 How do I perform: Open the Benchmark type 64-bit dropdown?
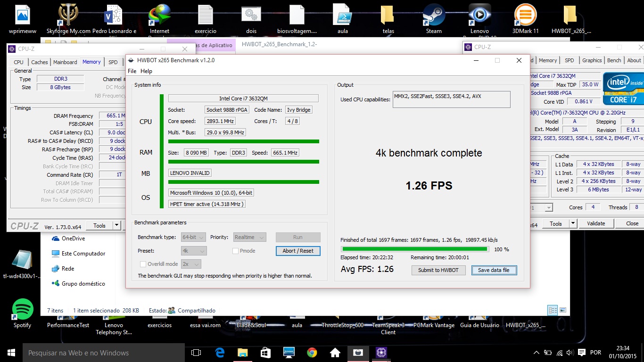click(x=194, y=237)
